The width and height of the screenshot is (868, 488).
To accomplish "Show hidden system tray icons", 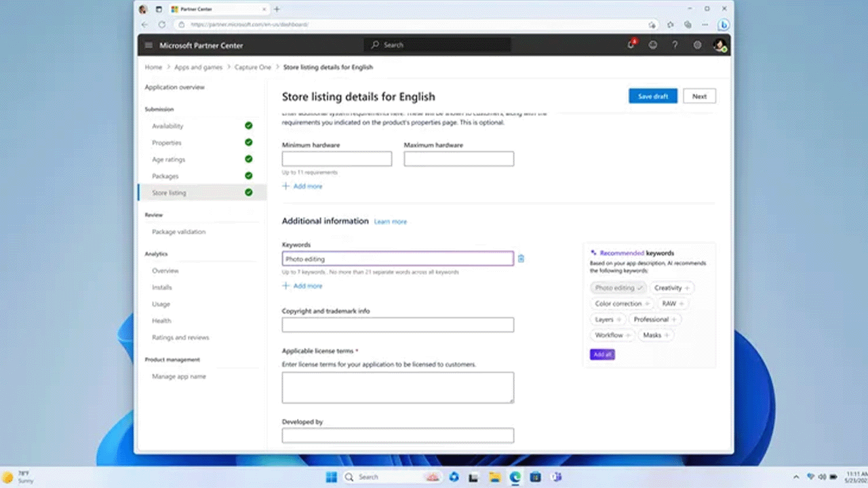I will click(x=797, y=476).
